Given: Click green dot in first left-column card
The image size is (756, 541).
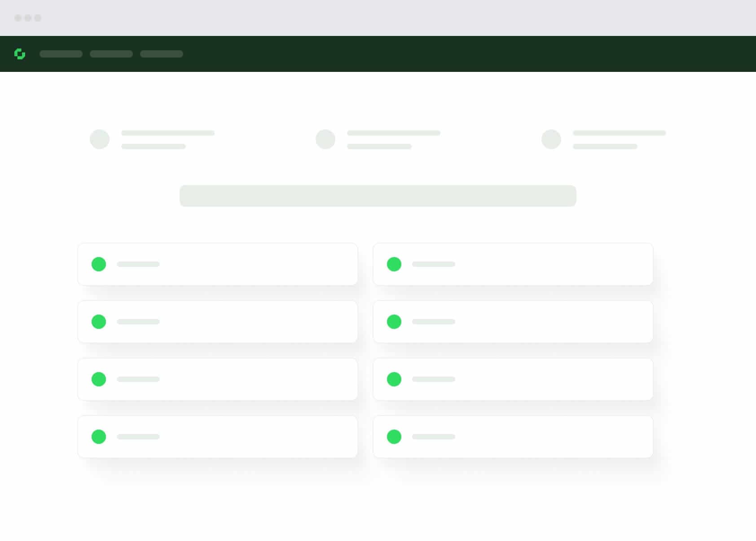Looking at the screenshot, I should click(x=99, y=264).
